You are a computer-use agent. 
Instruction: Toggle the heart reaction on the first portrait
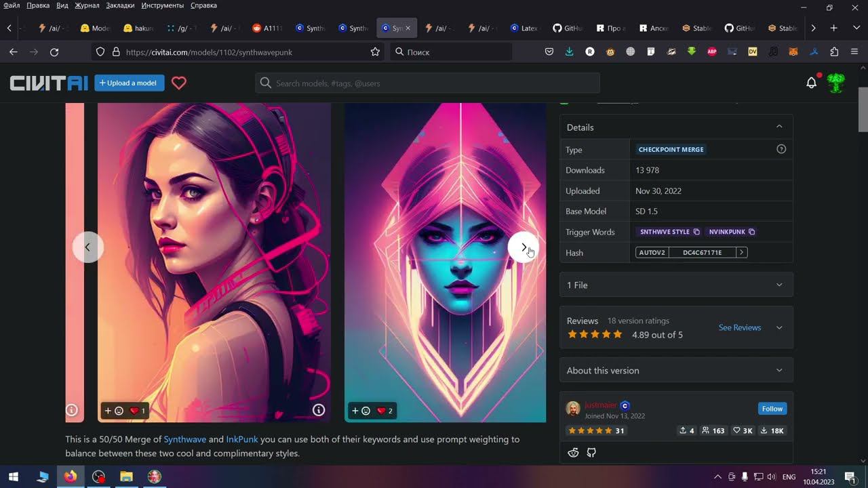coord(138,411)
